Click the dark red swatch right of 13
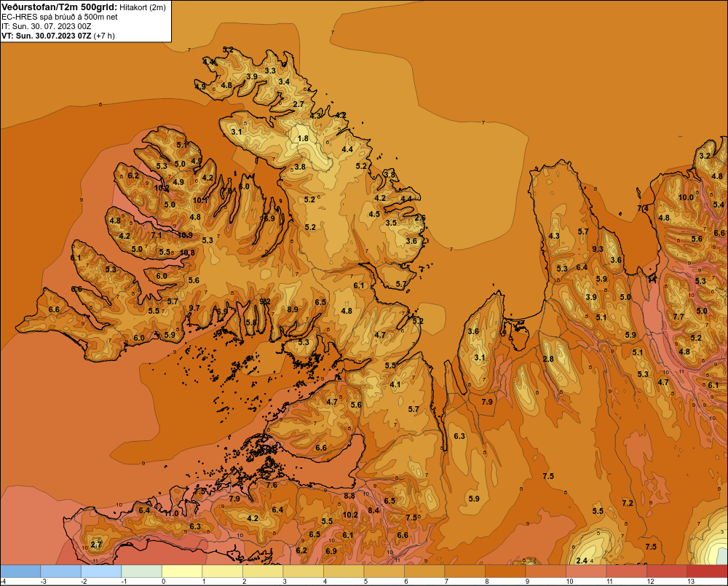The image size is (728, 586). [707, 571]
